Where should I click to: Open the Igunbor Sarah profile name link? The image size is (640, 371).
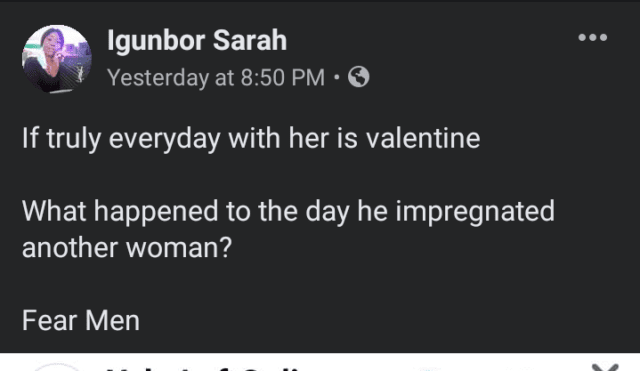pyautogui.click(x=197, y=40)
